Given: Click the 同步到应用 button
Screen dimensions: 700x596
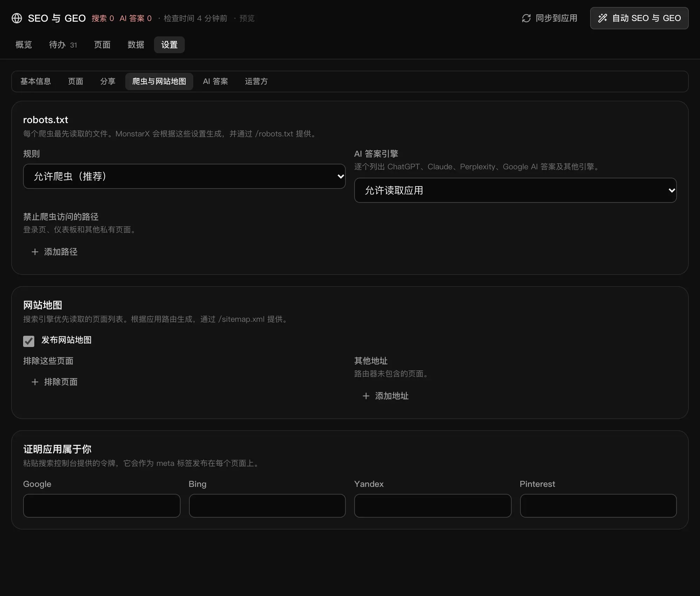Looking at the screenshot, I should coord(549,18).
